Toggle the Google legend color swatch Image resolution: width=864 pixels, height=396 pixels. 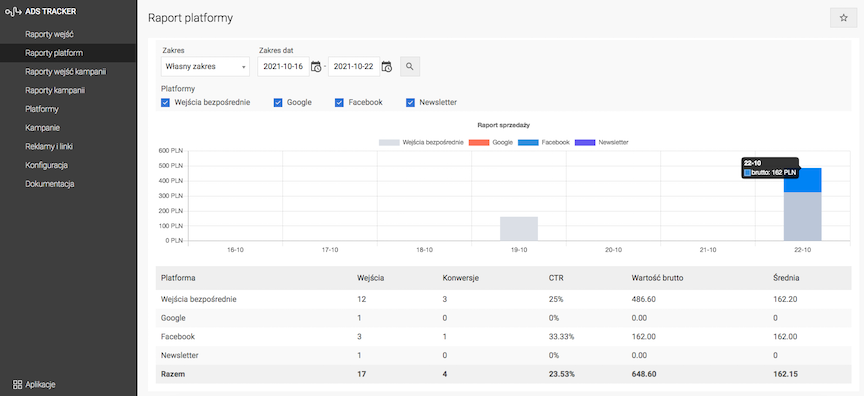(479, 142)
